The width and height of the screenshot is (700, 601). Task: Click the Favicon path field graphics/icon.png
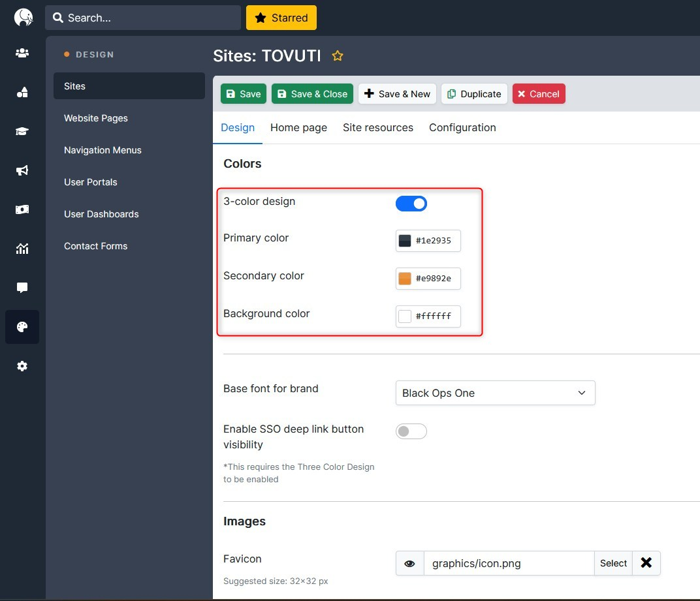click(509, 563)
